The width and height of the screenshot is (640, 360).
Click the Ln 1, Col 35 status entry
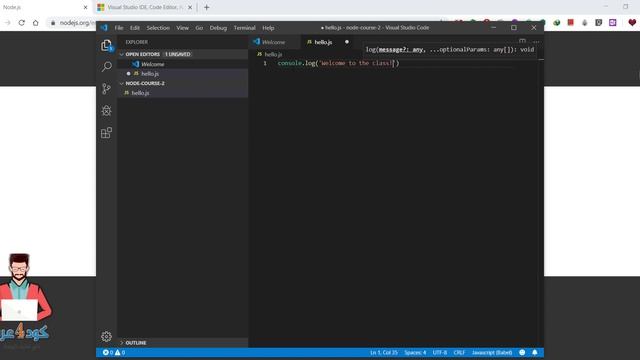pyautogui.click(x=384, y=353)
